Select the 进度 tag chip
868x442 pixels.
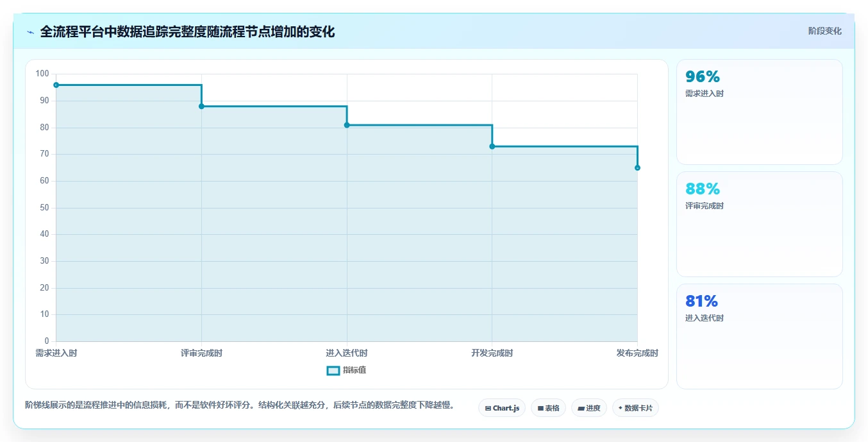click(x=588, y=408)
